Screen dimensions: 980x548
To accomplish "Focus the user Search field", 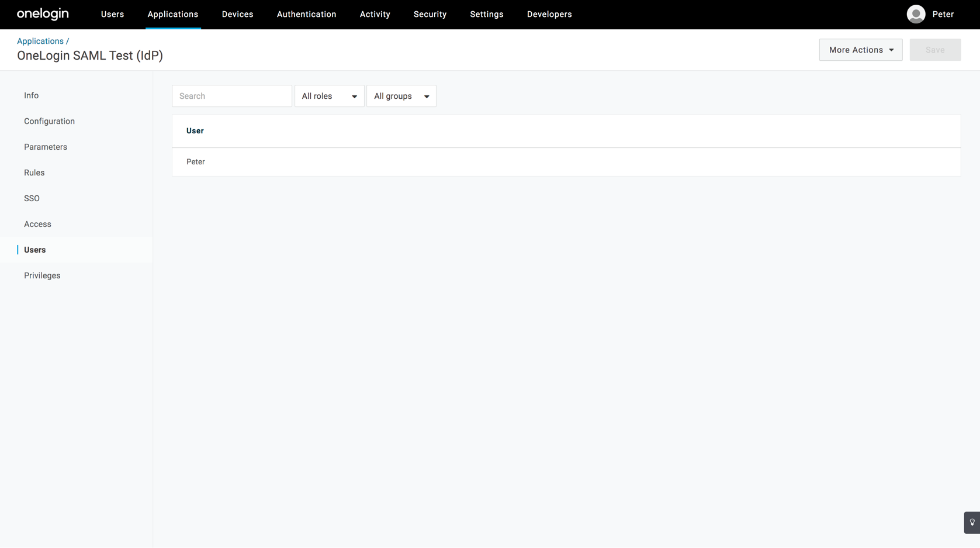I will 232,96.
